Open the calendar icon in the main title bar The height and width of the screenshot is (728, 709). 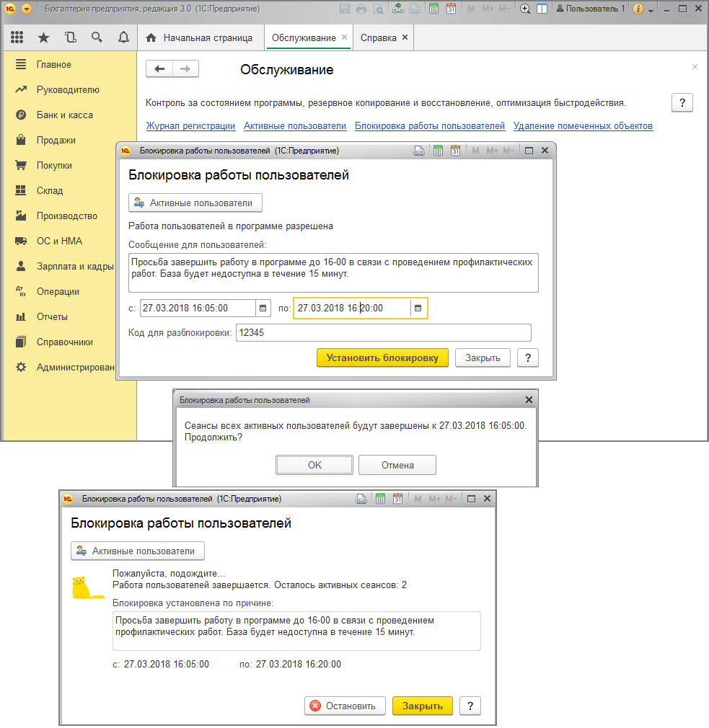coord(451,9)
